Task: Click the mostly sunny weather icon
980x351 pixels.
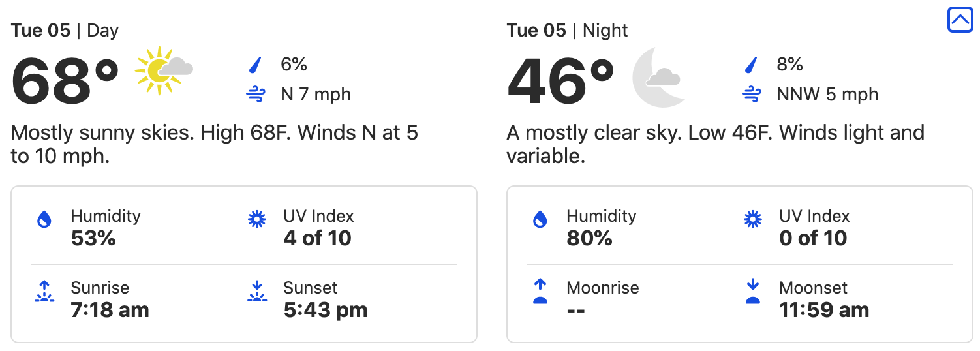Action: tap(163, 70)
